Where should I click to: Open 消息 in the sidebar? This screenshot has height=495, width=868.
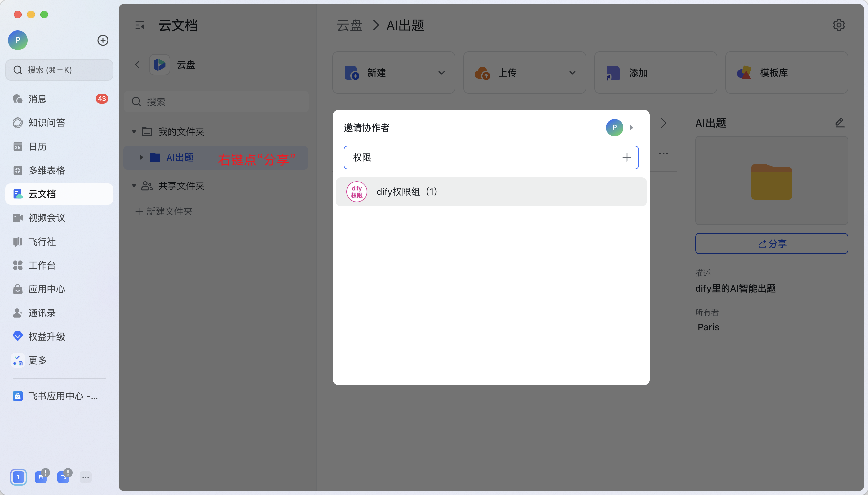tap(37, 99)
